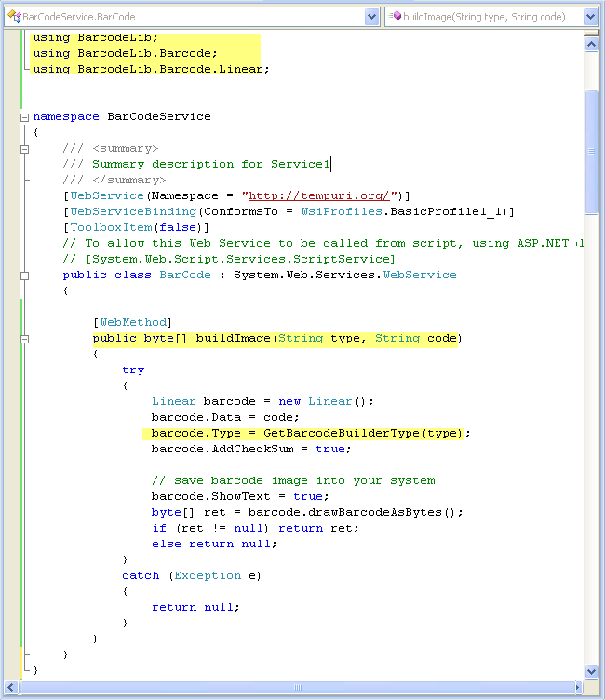The height and width of the screenshot is (700, 605).
Task: Click 'return null;' inside the catch block
Action: tap(195, 607)
